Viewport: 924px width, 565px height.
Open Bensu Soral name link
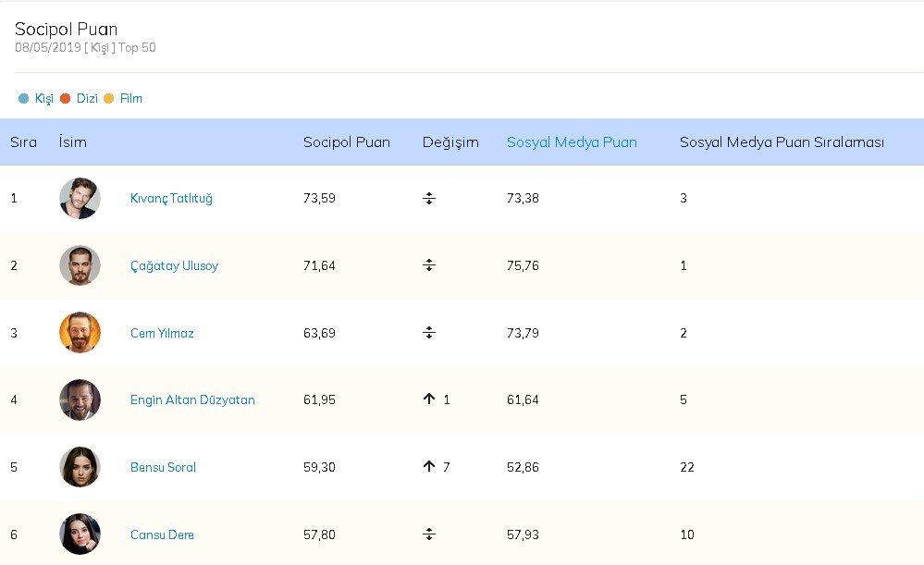163,467
